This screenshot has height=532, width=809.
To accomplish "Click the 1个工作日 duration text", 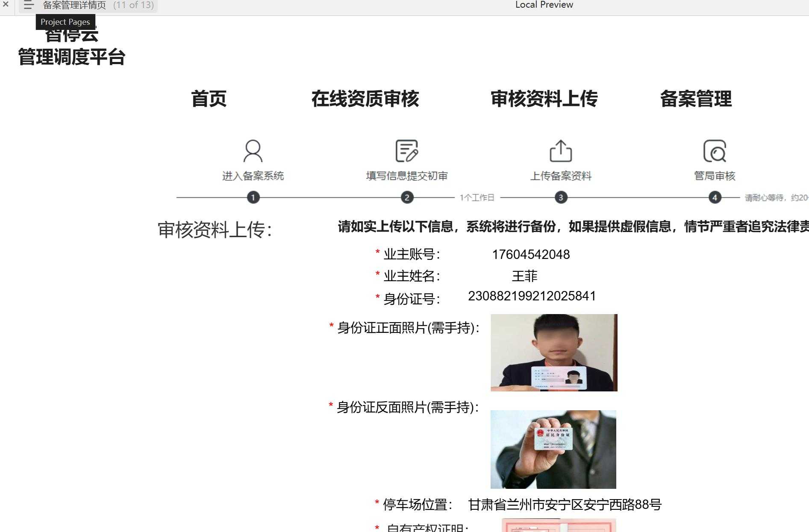I will [477, 197].
